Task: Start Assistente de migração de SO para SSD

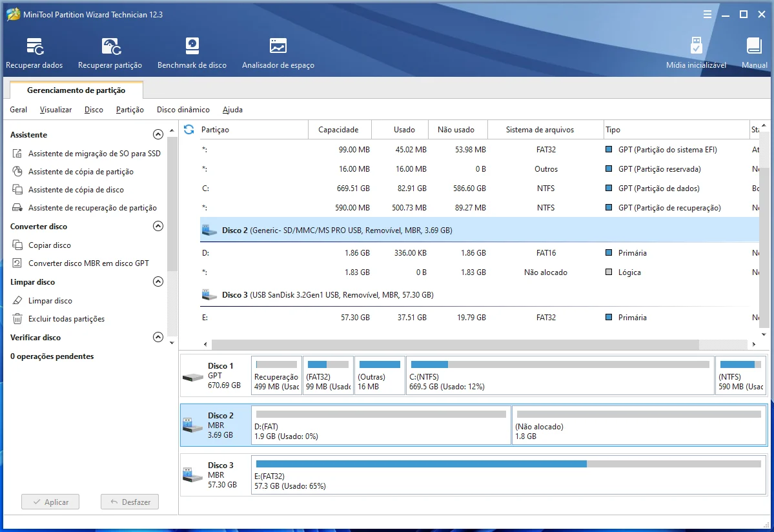Action: (94, 154)
